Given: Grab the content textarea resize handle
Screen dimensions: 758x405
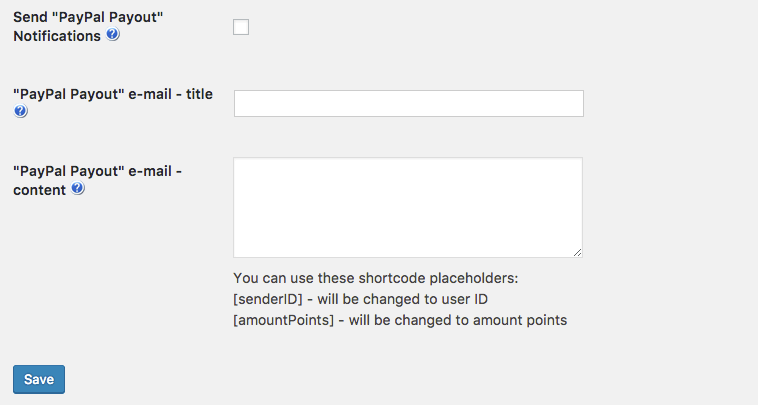Looking at the screenshot, I should pos(577,252).
